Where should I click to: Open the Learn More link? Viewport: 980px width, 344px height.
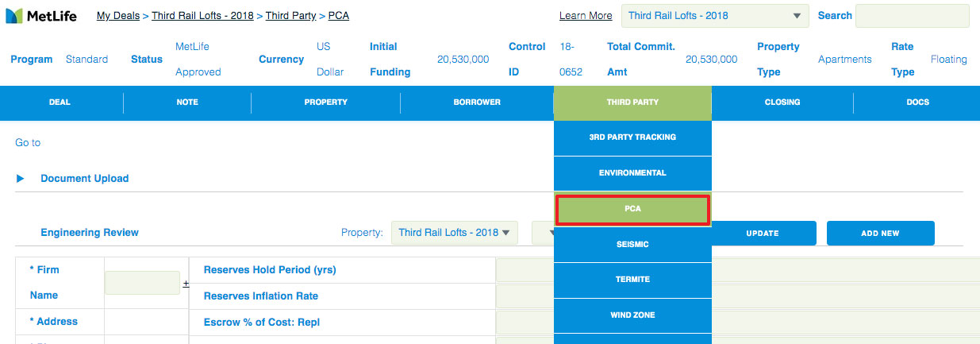pyautogui.click(x=586, y=15)
